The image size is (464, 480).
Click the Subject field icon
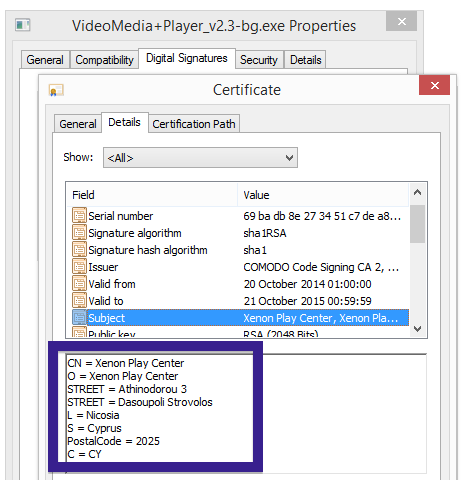pos(79,318)
